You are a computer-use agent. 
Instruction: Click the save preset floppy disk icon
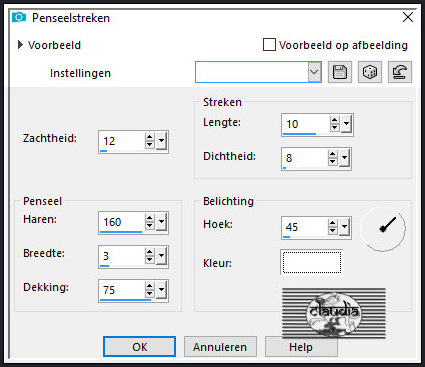tap(340, 72)
